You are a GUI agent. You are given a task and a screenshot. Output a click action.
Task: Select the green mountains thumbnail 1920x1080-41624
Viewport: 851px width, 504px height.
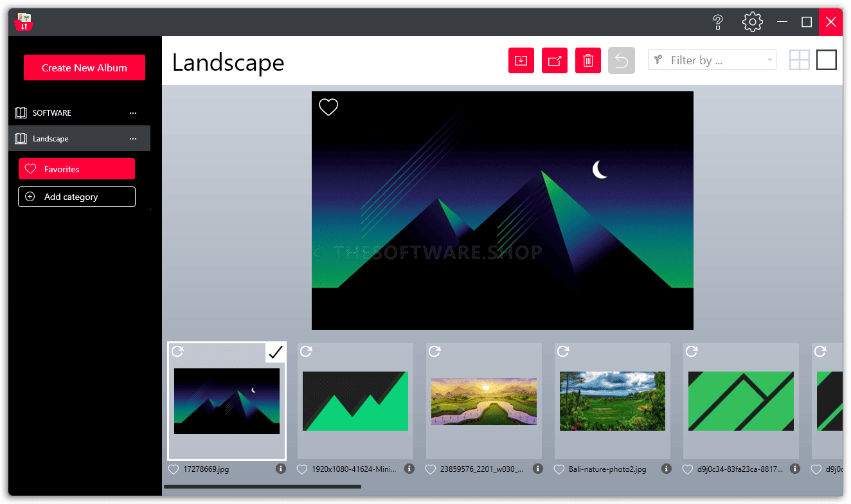[x=355, y=401]
